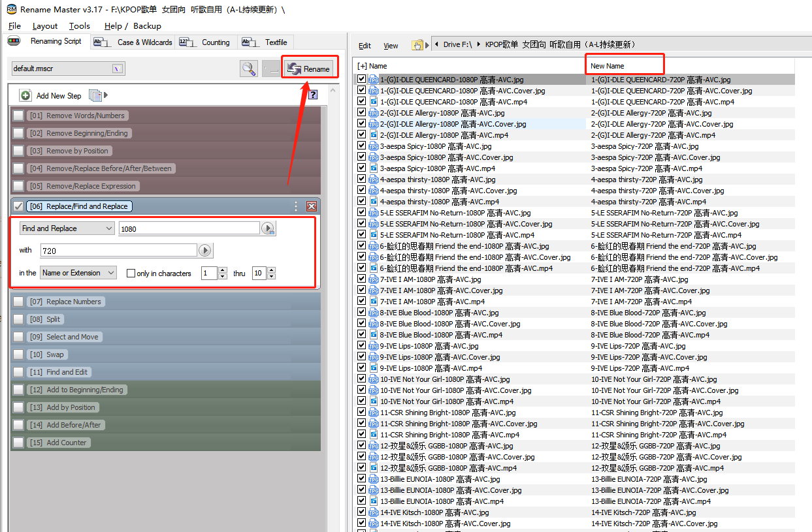The image size is (812, 532).
Task: Open the file panel Edit menu
Action: pos(365,46)
